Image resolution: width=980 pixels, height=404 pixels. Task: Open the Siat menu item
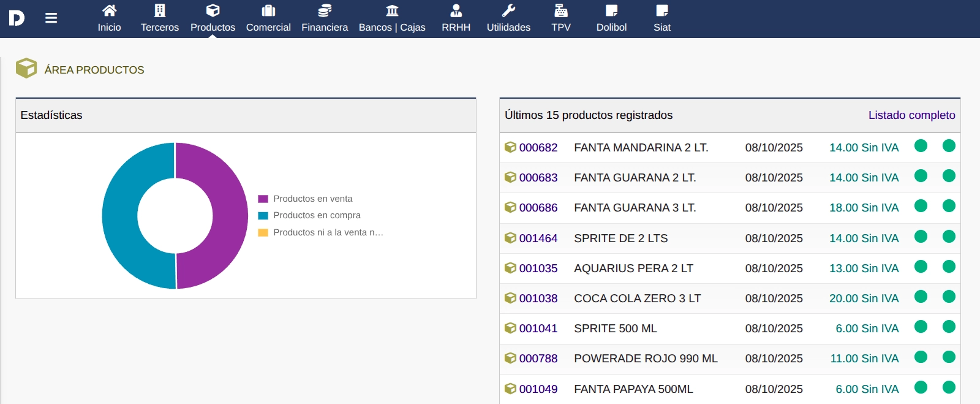tap(662, 27)
